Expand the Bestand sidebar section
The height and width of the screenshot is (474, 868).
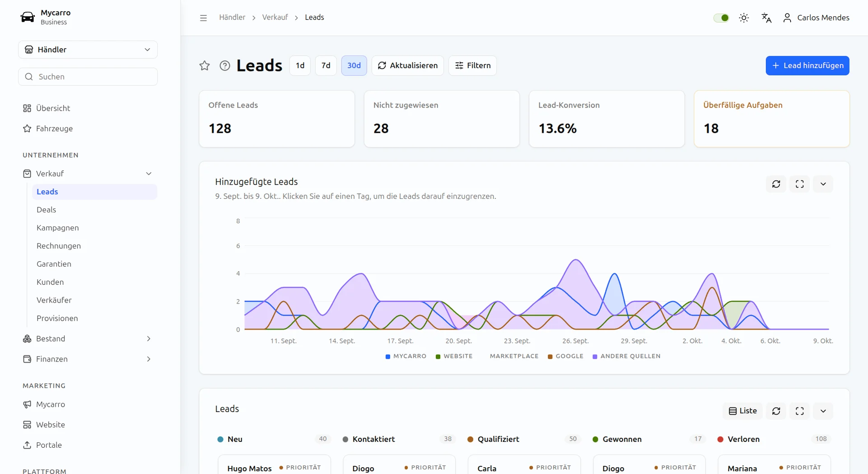pyautogui.click(x=88, y=338)
